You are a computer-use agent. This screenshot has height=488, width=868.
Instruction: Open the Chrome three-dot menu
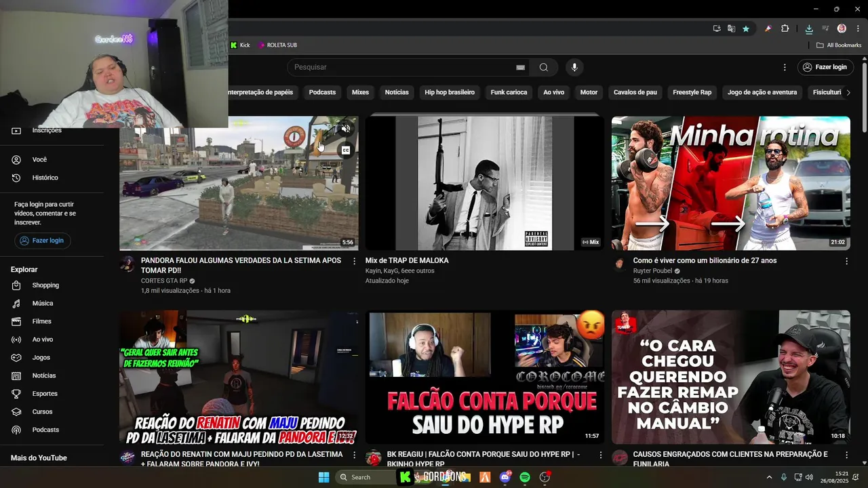[x=857, y=28]
